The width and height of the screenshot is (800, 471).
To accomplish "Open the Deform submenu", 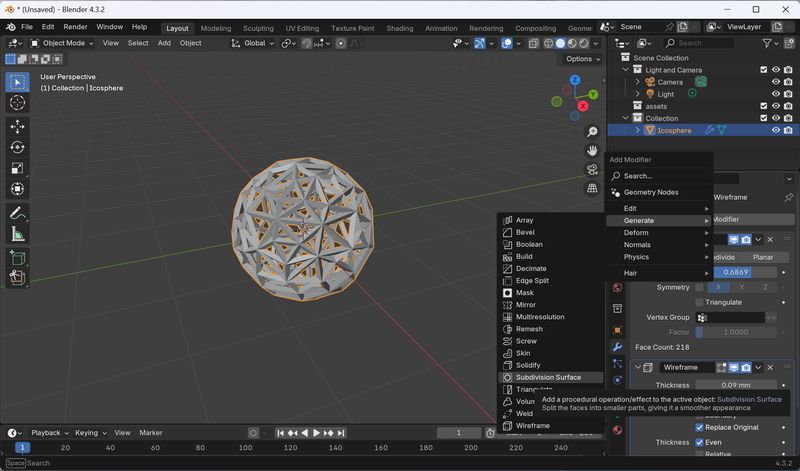I will (x=659, y=233).
